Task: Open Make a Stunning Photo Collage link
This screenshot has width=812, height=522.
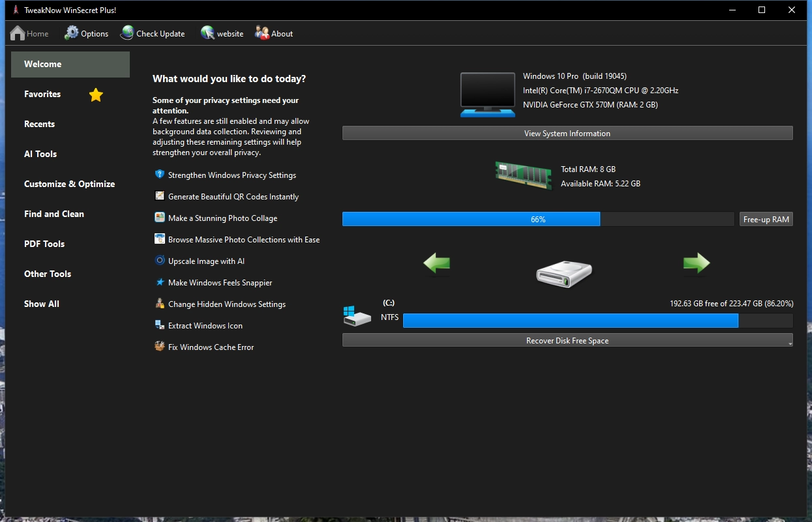Action: pyautogui.click(x=223, y=218)
